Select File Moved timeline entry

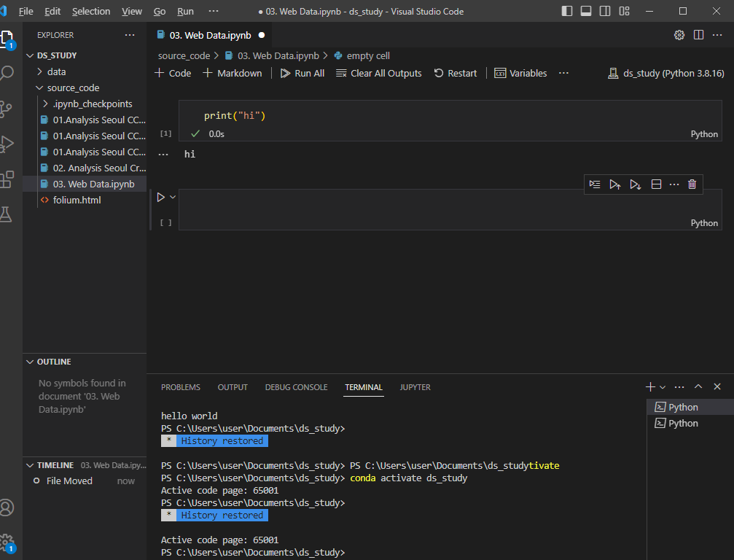click(x=85, y=481)
